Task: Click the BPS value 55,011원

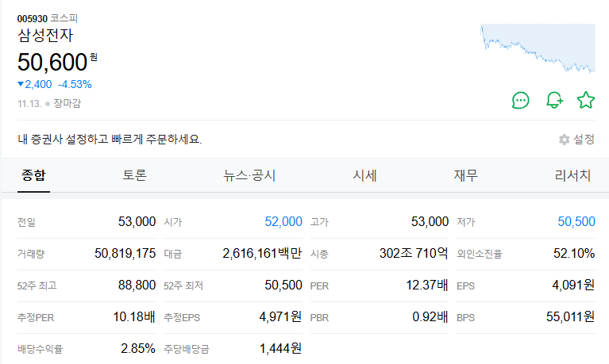Action: (x=570, y=317)
